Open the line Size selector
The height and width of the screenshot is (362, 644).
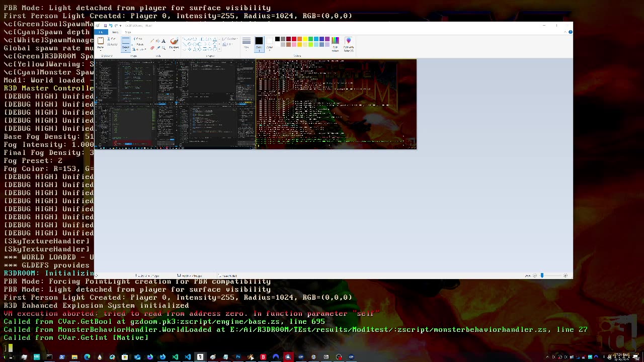pos(246,43)
